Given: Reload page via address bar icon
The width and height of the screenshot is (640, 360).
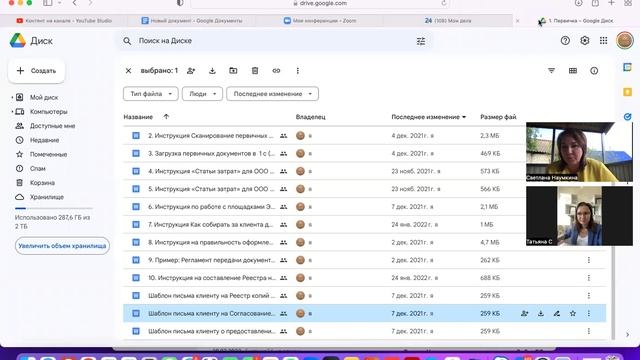Looking at the screenshot, I should (x=444, y=3).
